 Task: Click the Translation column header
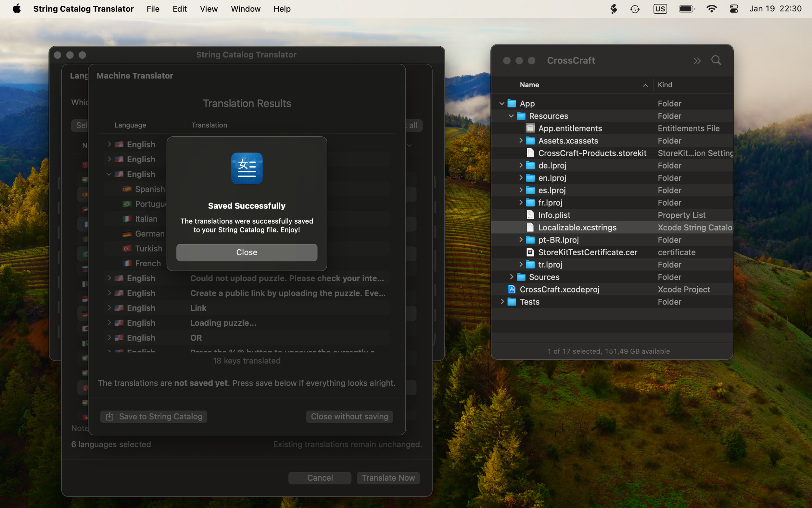tap(209, 125)
